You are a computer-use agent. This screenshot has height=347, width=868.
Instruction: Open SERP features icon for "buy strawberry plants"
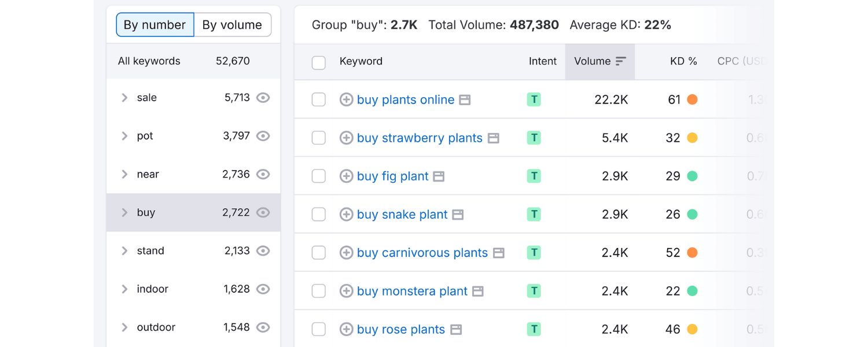click(494, 138)
